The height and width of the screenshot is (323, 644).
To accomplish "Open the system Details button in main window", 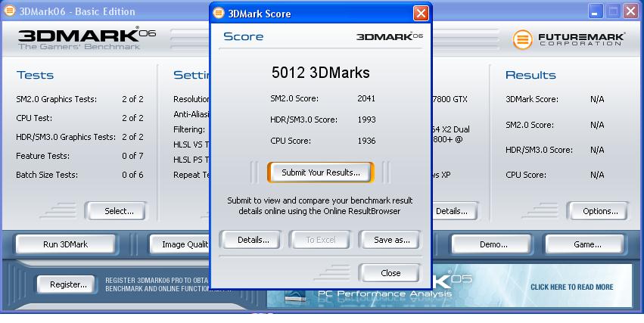I will tap(455, 211).
